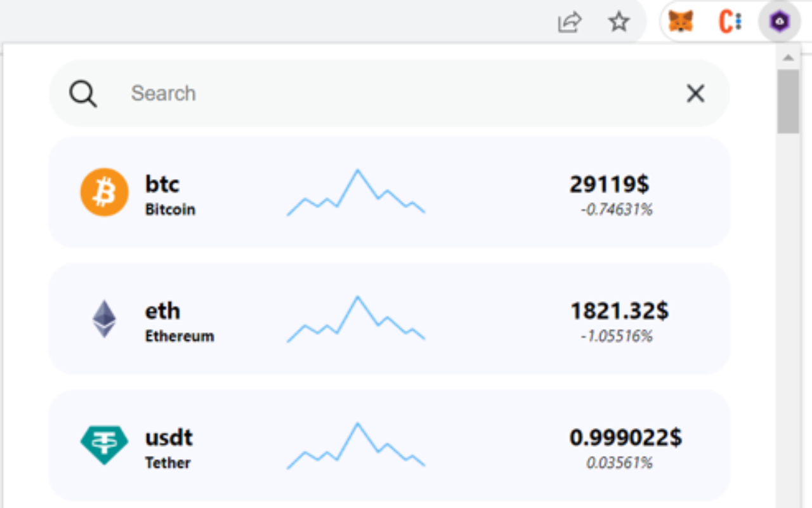Screen dimensions: 812x508
Task: Click the Tether sparkline chart
Action: [x=356, y=446]
